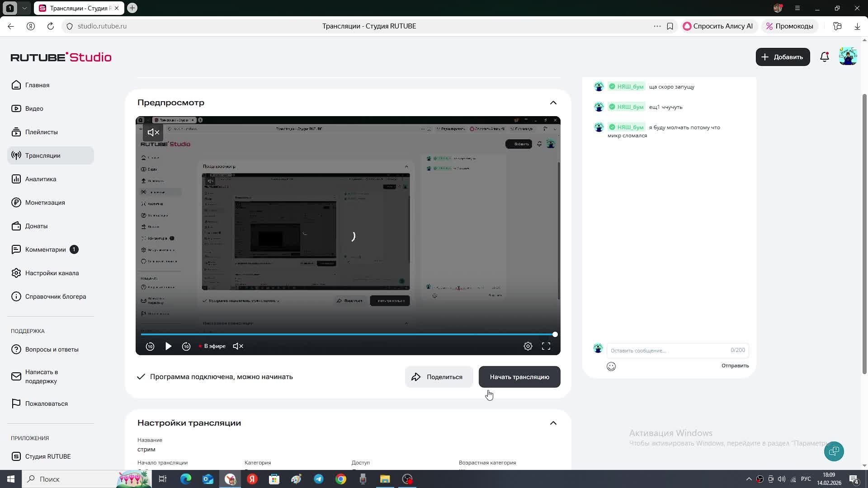Open tab list dropdown in browser
This screenshot has width=868, height=488.
24,8
